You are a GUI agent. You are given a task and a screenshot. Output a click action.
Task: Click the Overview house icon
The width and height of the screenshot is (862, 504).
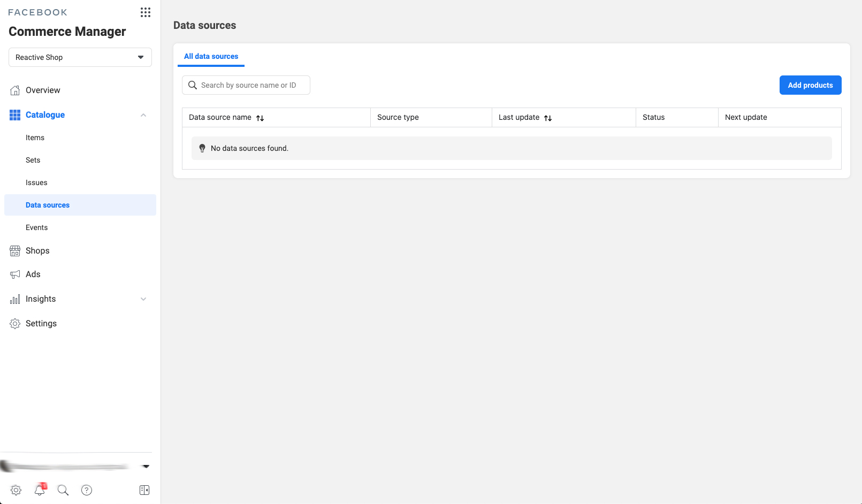(x=15, y=90)
